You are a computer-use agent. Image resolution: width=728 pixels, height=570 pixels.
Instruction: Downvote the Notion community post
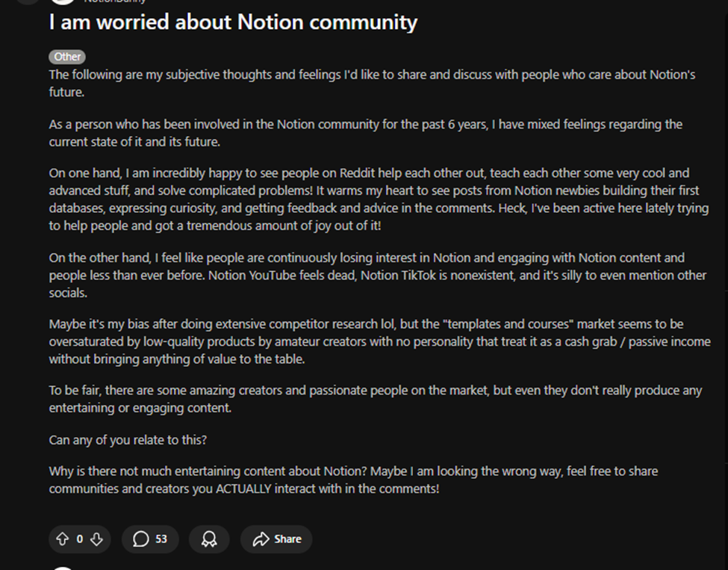click(x=96, y=539)
